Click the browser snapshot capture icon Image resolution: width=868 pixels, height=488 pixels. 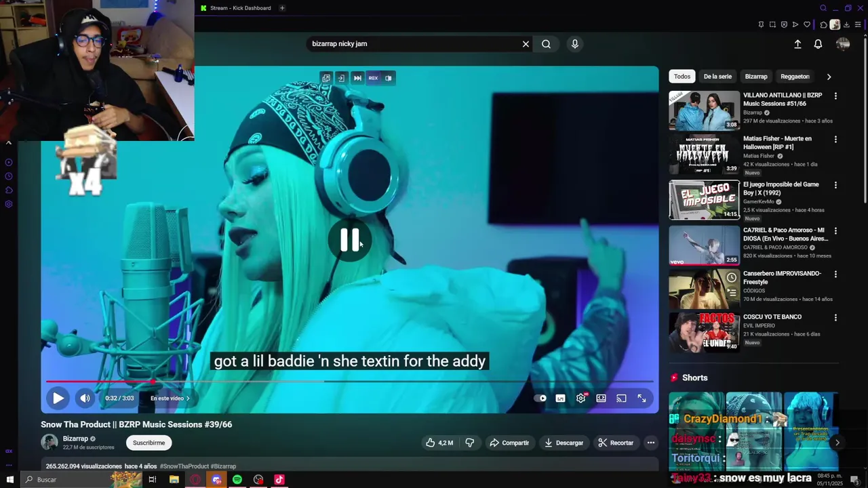click(x=772, y=24)
